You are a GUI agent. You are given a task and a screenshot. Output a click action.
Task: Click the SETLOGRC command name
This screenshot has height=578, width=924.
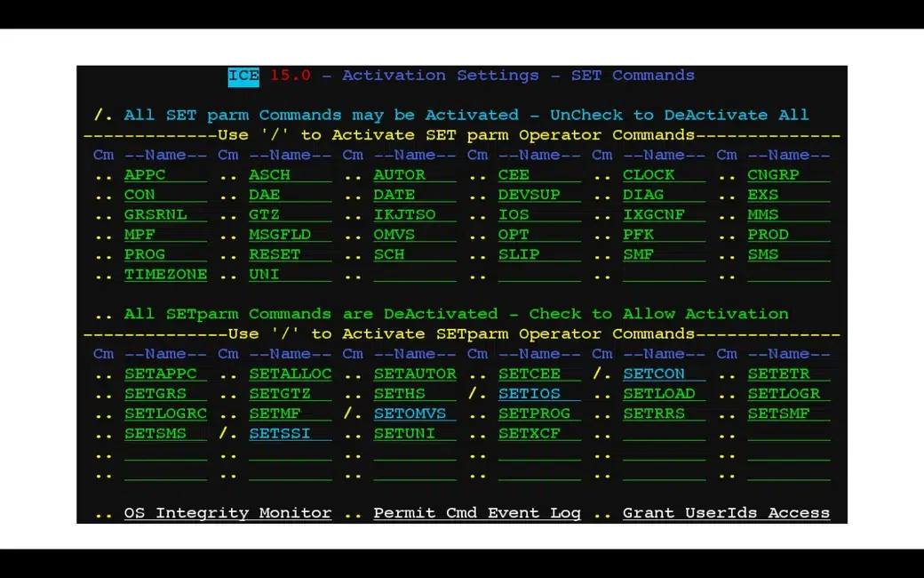tap(165, 414)
